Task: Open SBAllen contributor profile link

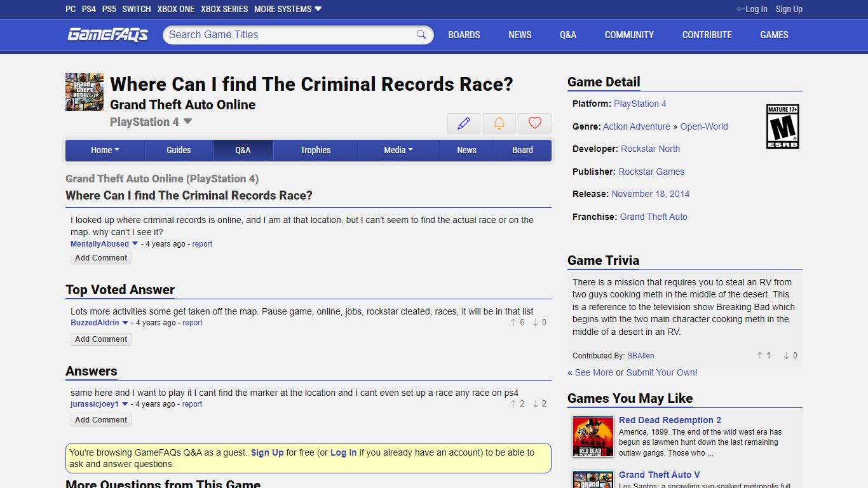Action: coord(641,356)
